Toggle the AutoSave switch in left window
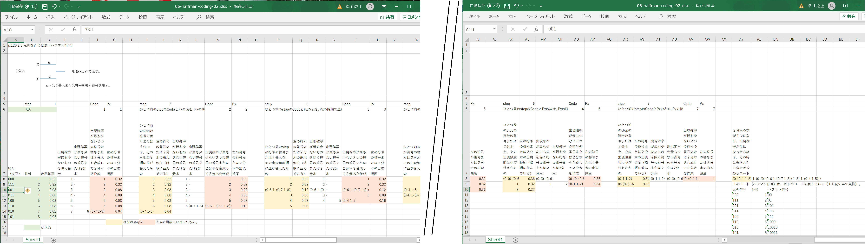868x244 pixels. pyautogui.click(x=31, y=6)
